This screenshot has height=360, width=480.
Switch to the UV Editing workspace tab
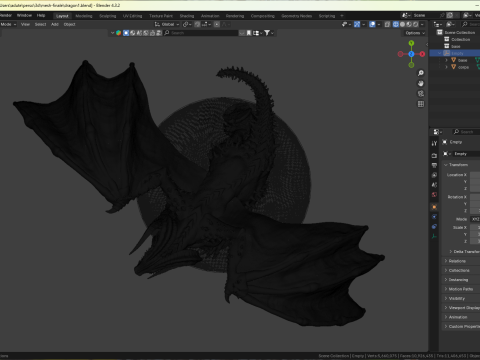(x=132, y=16)
